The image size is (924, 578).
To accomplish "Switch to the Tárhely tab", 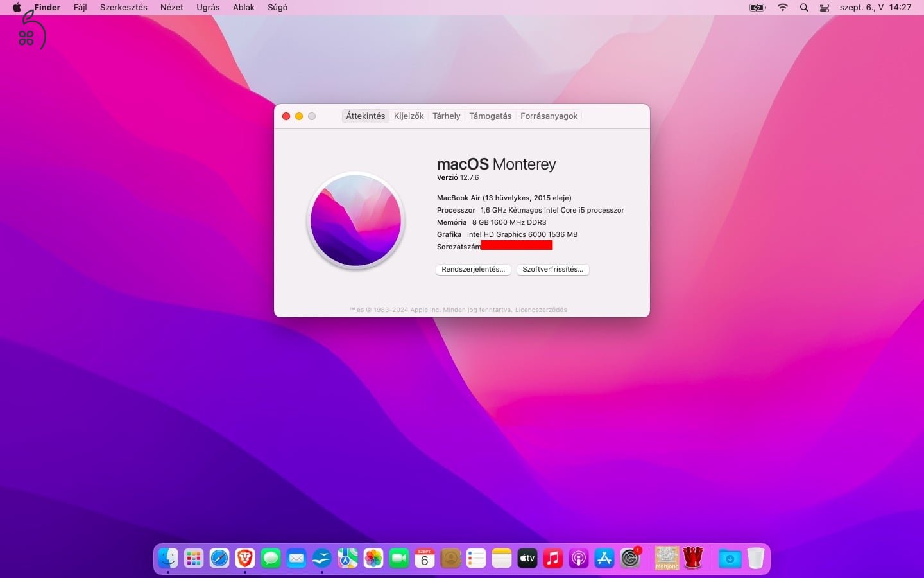I will pos(447,116).
